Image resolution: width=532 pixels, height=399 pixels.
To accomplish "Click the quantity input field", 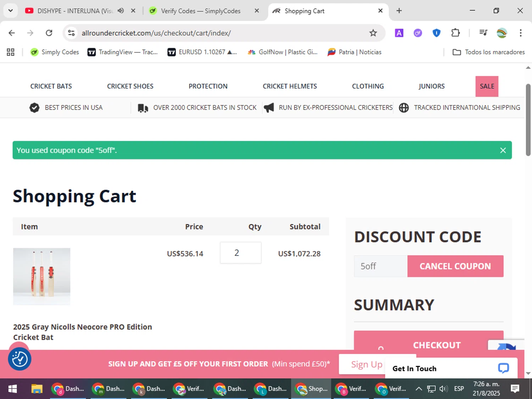I will coord(240,253).
